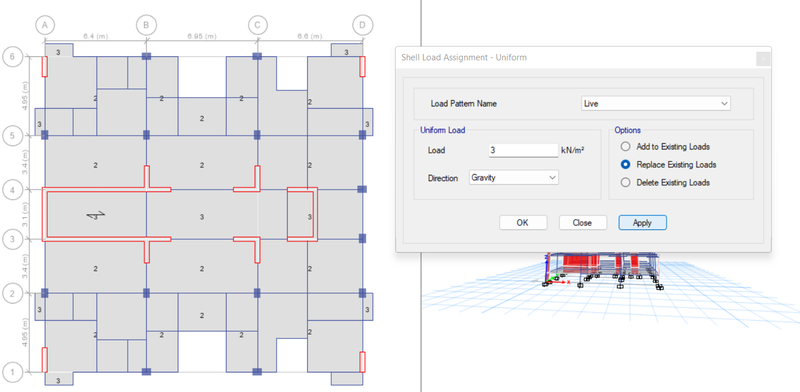This screenshot has height=392, width=800.
Task: Select Delete Existing Loads option
Action: tap(626, 182)
